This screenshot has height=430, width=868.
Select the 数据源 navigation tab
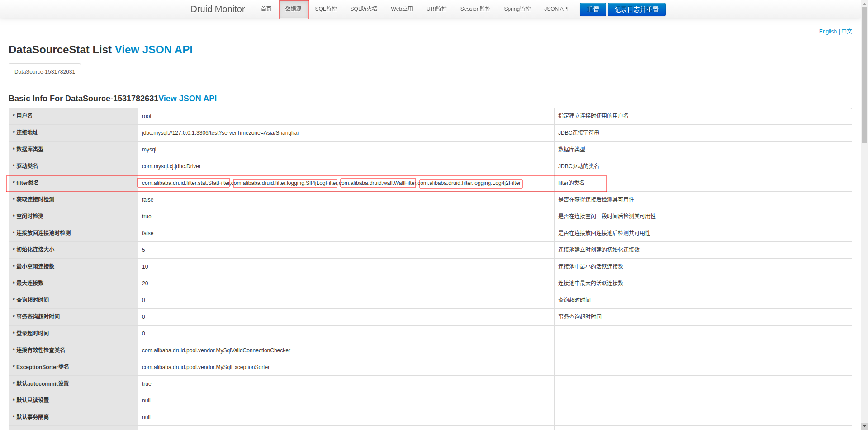click(x=293, y=9)
